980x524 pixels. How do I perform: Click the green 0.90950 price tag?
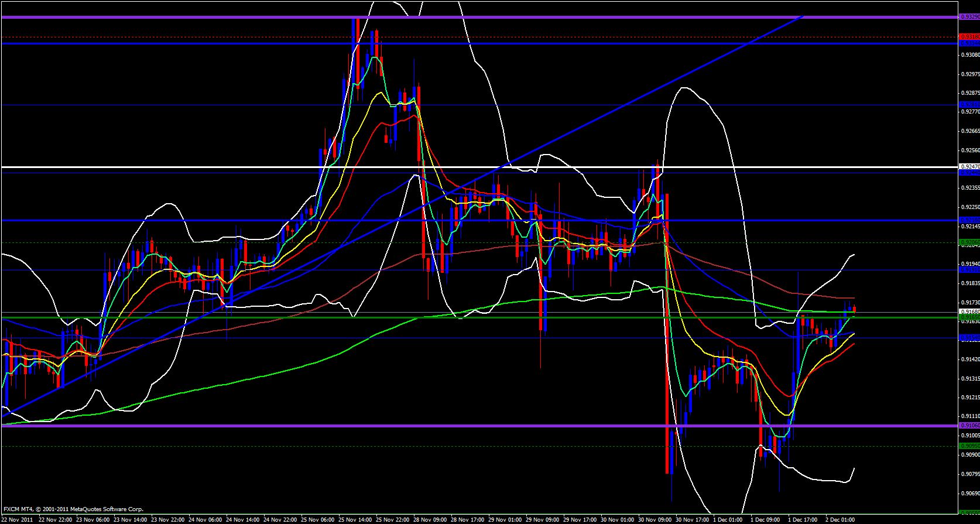pyautogui.click(x=969, y=446)
